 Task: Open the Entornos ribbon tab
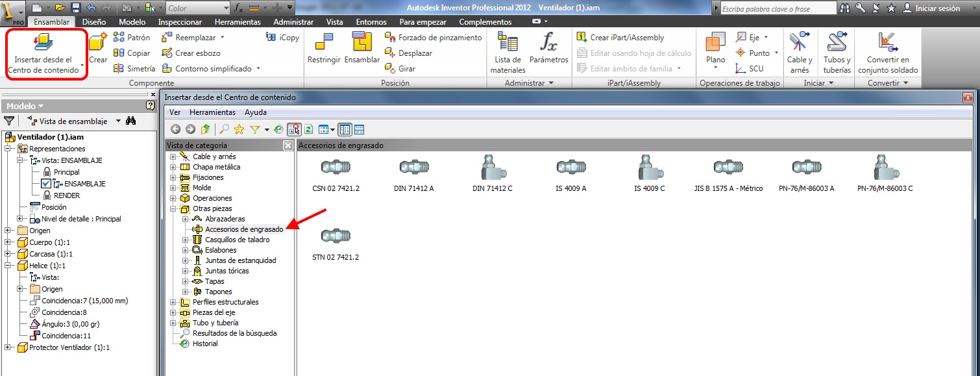point(371,21)
